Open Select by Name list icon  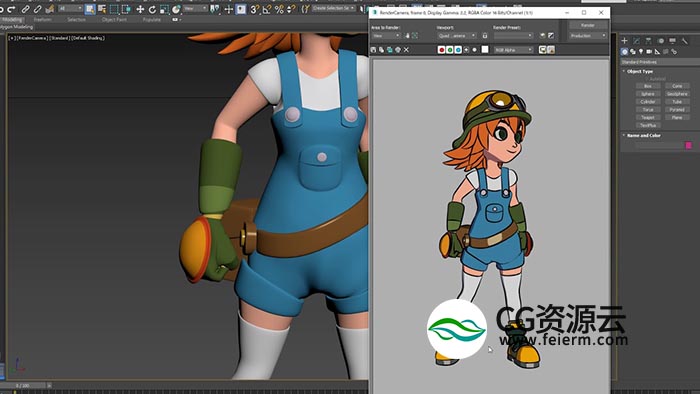tap(102, 9)
